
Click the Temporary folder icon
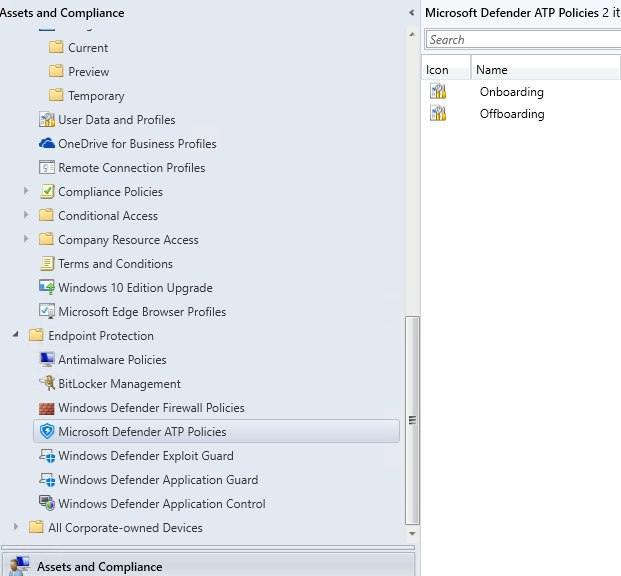click(56, 95)
